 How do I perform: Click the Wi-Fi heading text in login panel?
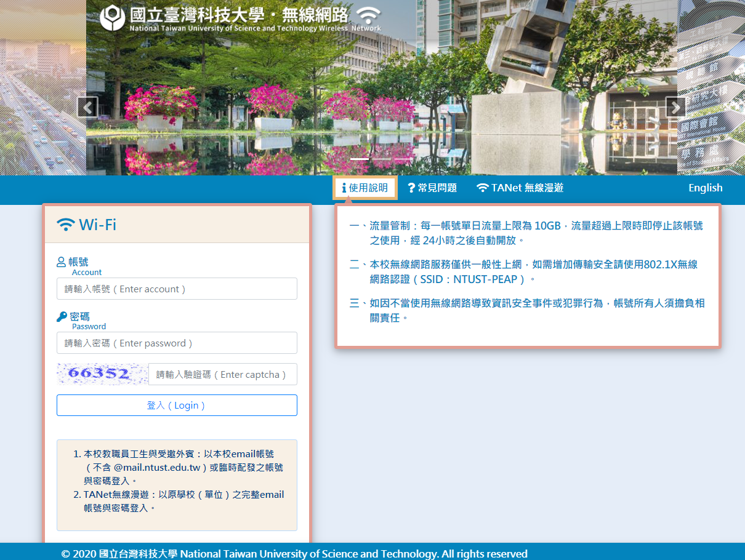(x=97, y=224)
